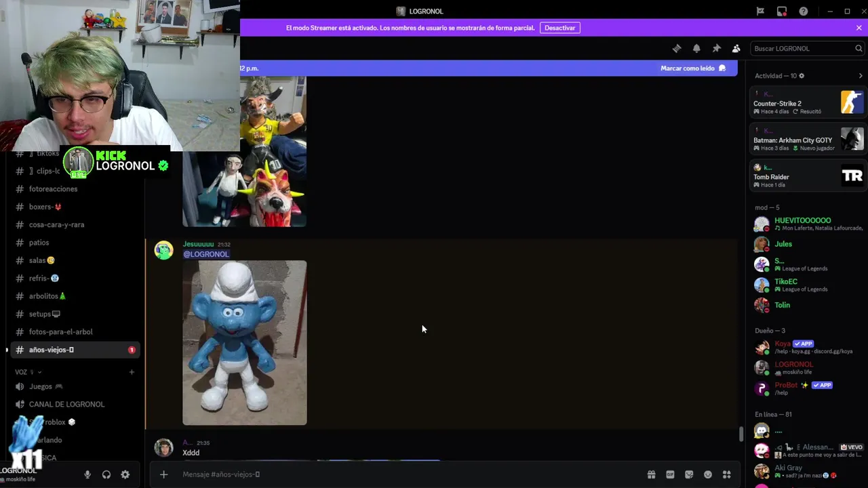
Task: Open HUEVITOOOOOO member profile
Action: [808, 224]
